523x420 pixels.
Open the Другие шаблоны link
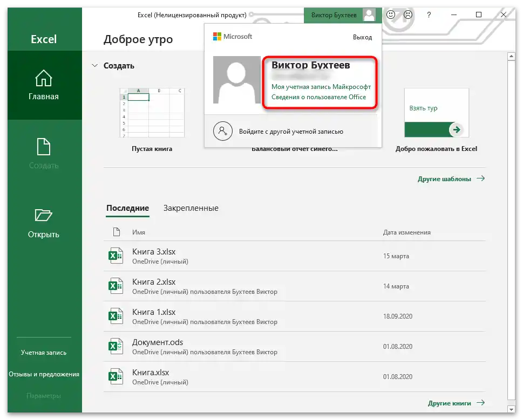click(451, 179)
